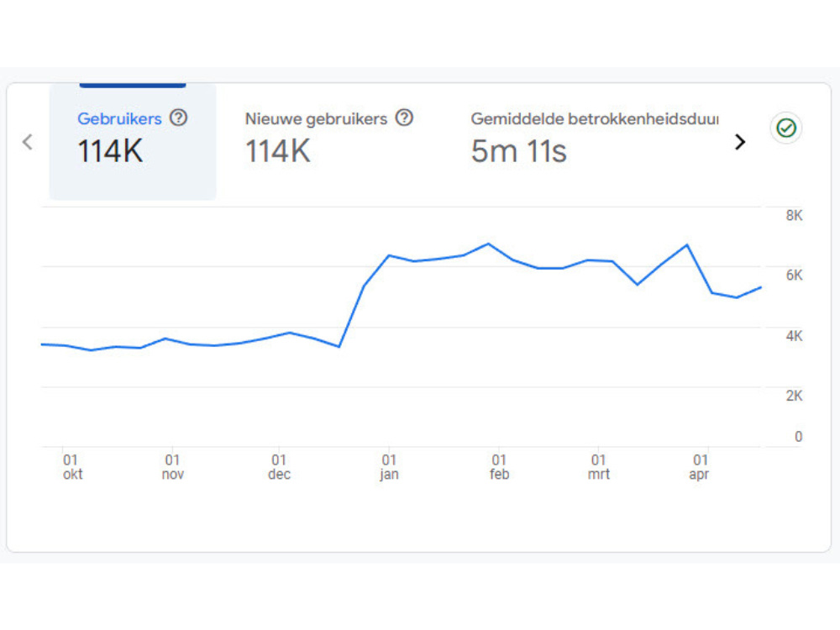Click the chart line peak before 01 feb

click(x=488, y=244)
